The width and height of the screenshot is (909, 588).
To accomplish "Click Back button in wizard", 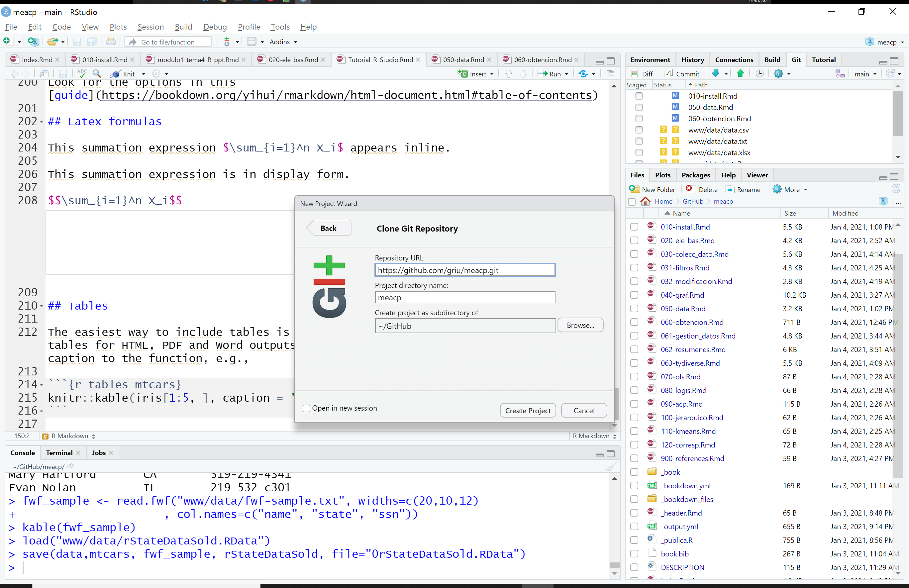I will 328,228.
